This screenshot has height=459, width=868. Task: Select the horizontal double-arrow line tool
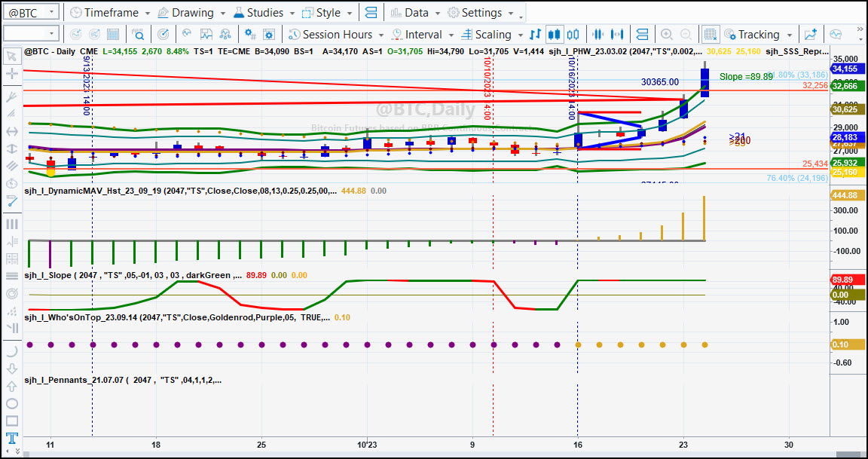coord(11,131)
